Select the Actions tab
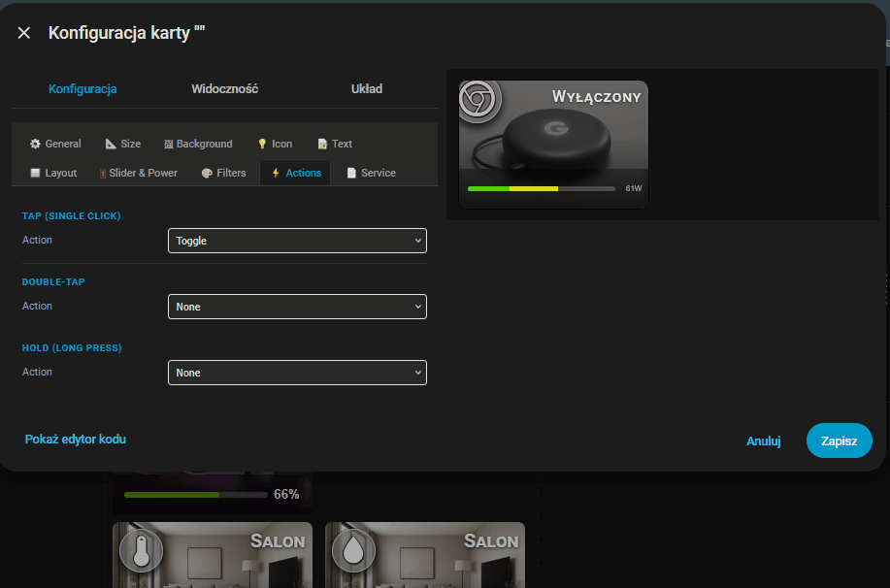Image resolution: width=890 pixels, height=588 pixels. pos(297,173)
